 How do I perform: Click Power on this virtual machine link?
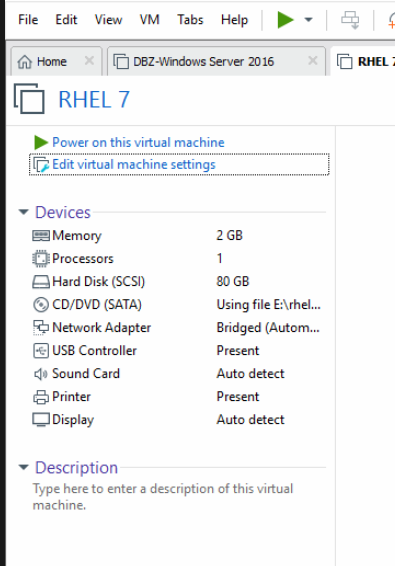coord(138,143)
